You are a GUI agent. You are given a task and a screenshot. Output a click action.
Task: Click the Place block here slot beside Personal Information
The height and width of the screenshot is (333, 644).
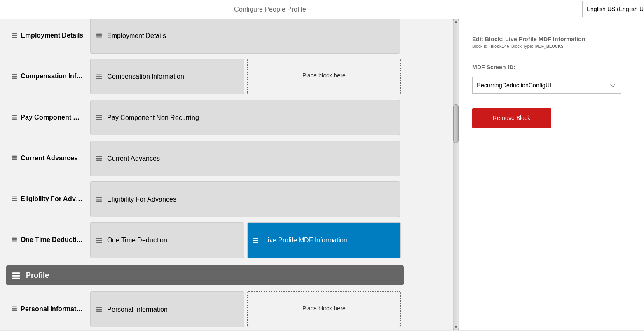324,309
